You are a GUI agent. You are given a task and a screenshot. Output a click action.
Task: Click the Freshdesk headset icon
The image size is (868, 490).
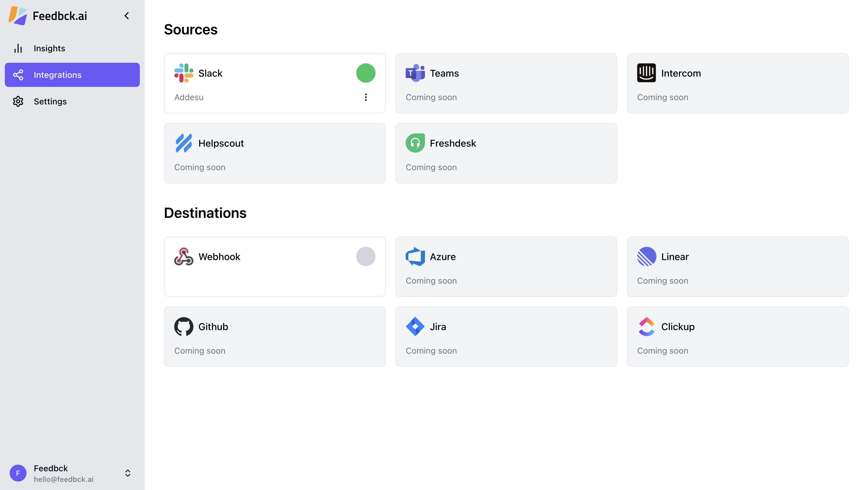415,143
